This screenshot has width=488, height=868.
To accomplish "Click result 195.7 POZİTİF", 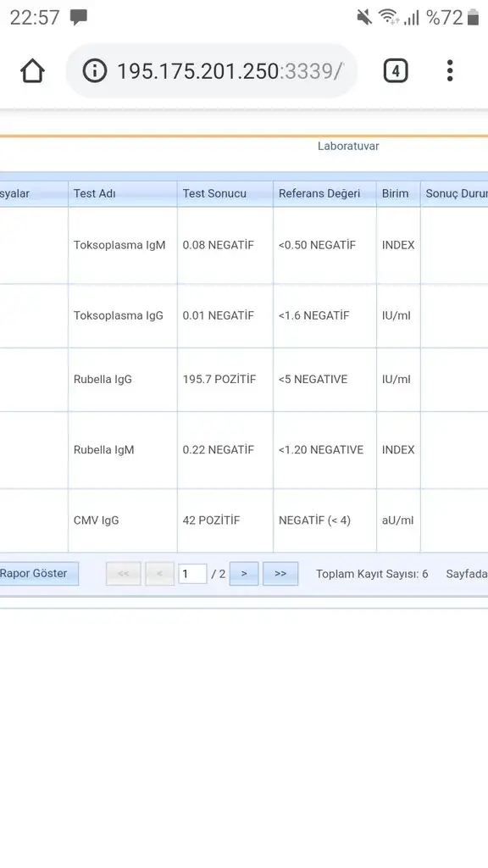I will click(x=219, y=379).
